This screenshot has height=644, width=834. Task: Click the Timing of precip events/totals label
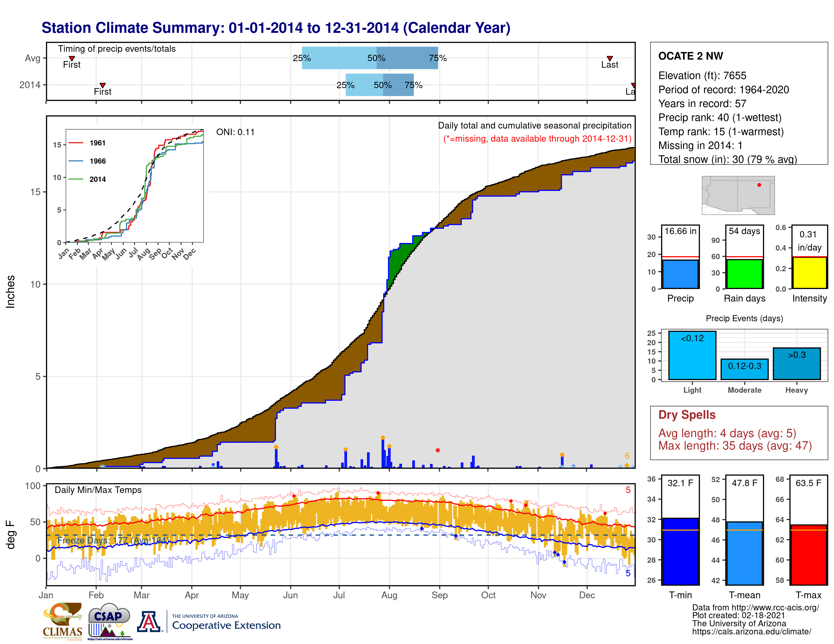pos(117,49)
